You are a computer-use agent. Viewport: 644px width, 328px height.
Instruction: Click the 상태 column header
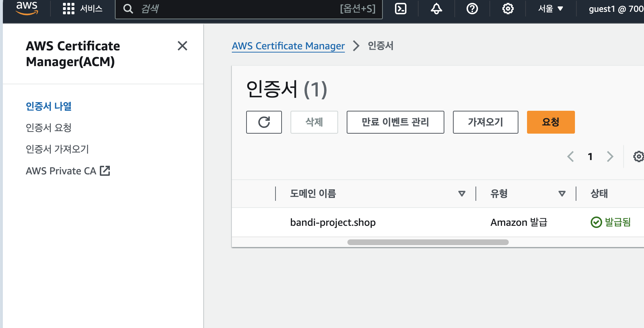pyautogui.click(x=599, y=194)
